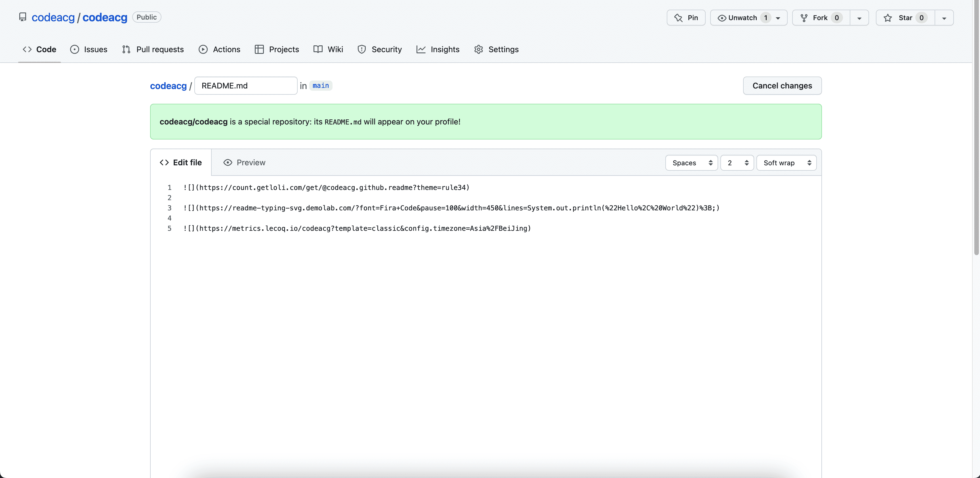Pin this repository with Pin button
This screenshot has width=980, height=478.
point(686,18)
